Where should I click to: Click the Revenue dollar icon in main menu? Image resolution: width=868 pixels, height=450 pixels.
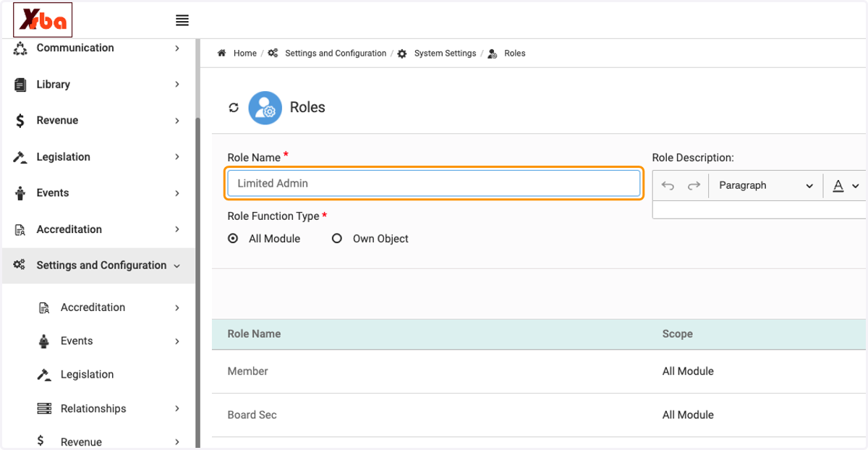point(20,121)
